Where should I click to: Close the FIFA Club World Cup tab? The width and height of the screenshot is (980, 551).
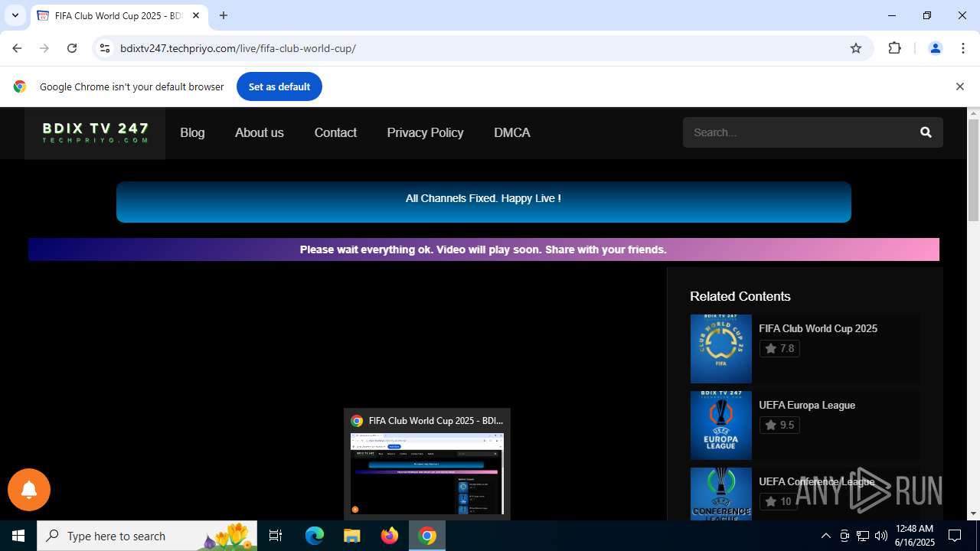196,15
